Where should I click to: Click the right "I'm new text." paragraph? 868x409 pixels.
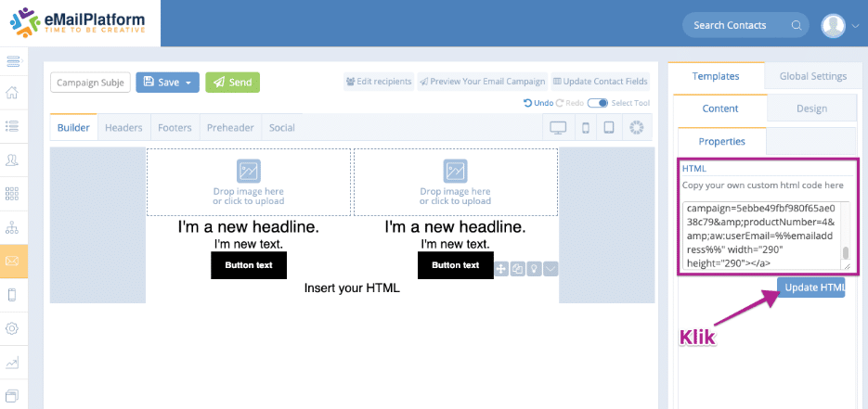(x=455, y=244)
